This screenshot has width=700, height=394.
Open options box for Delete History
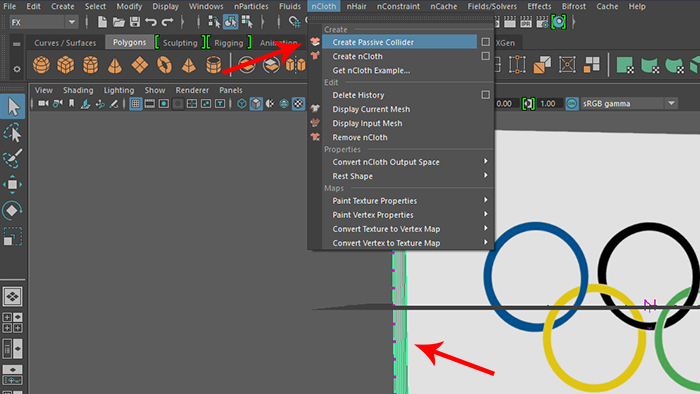click(486, 95)
